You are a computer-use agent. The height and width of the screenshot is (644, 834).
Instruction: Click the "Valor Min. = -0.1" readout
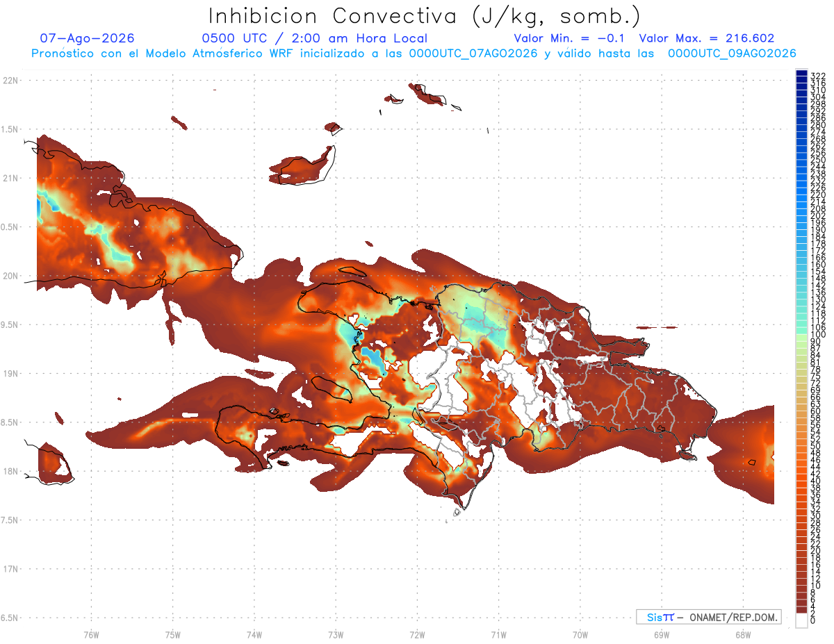pyautogui.click(x=569, y=38)
